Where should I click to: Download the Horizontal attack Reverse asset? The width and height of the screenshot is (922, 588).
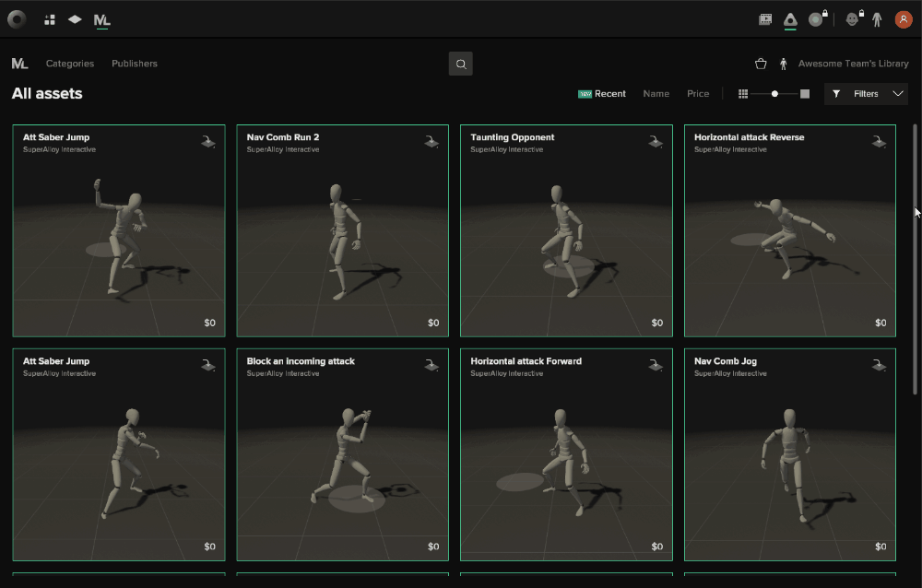click(x=879, y=141)
